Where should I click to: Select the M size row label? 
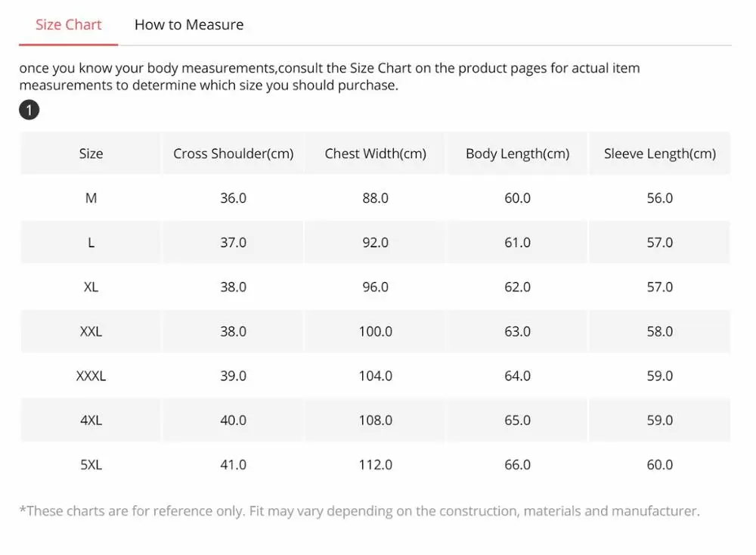click(x=91, y=198)
